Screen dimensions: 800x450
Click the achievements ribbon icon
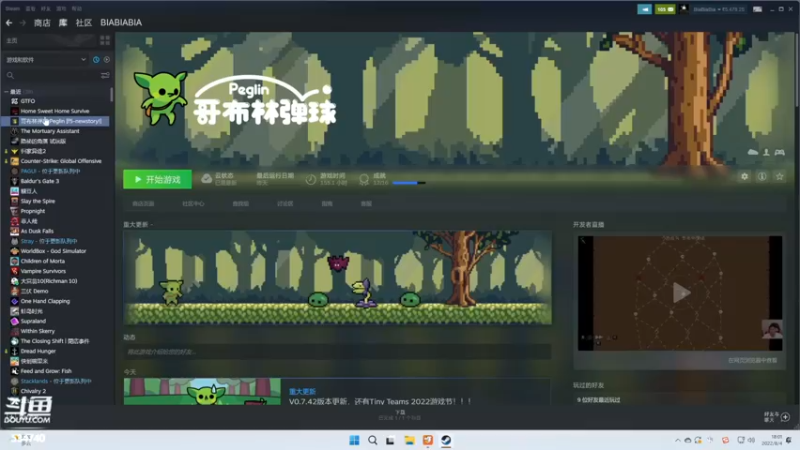coord(364,179)
